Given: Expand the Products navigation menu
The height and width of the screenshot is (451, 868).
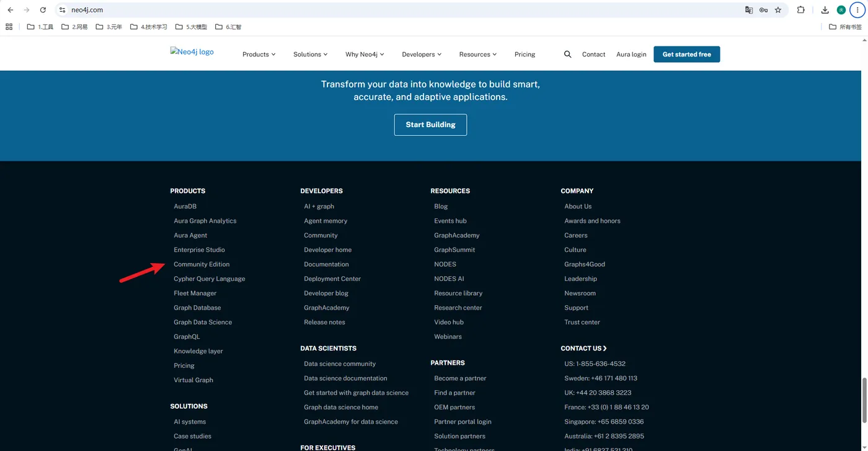Looking at the screenshot, I should click(x=259, y=55).
